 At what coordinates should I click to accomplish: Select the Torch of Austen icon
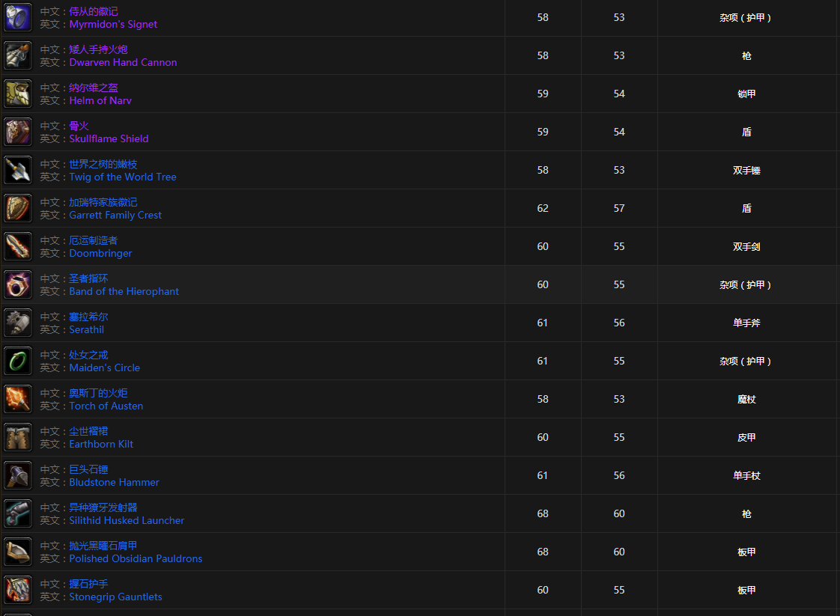point(18,399)
